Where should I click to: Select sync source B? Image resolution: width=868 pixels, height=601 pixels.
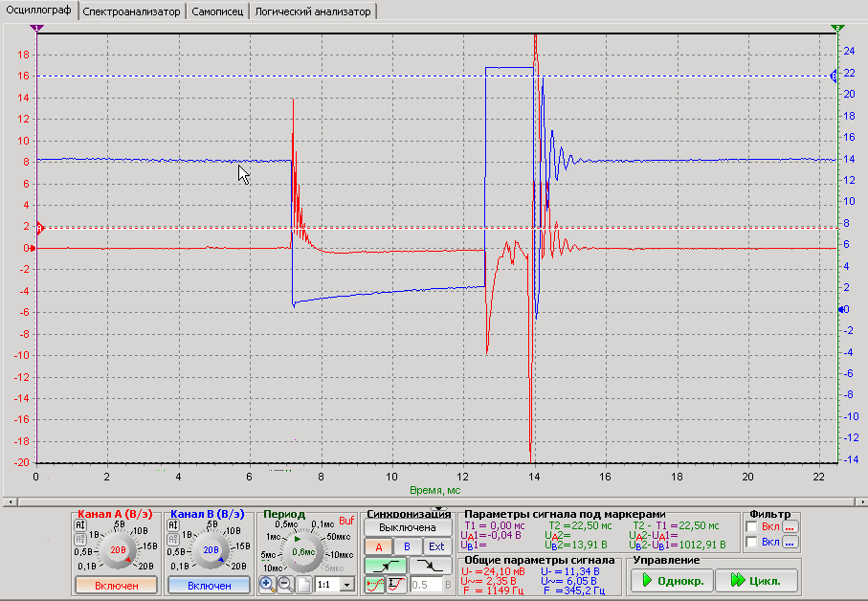[x=407, y=546]
